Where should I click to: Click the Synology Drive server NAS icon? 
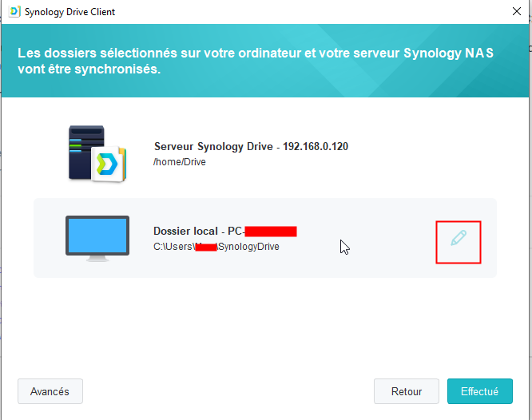click(x=97, y=153)
